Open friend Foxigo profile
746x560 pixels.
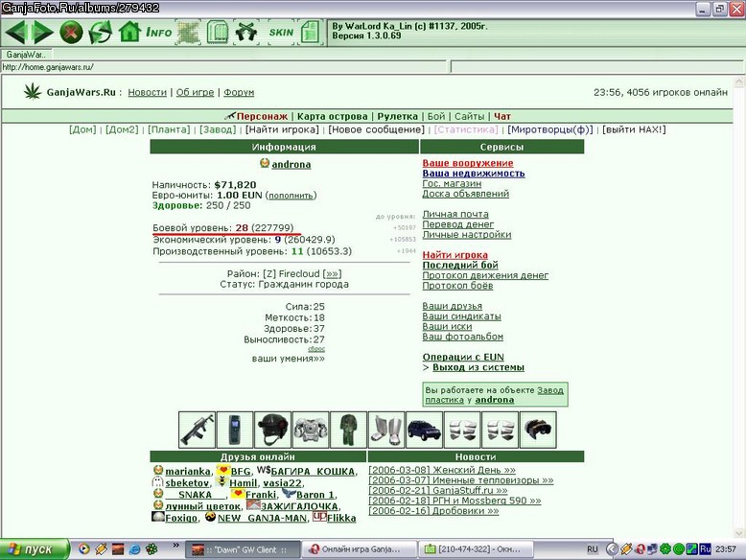[x=181, y=518]
